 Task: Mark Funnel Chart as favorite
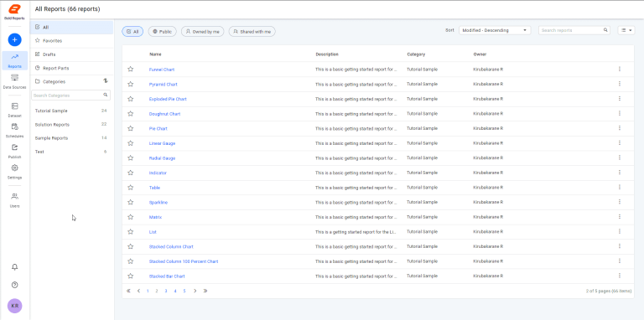click(131, 70)
